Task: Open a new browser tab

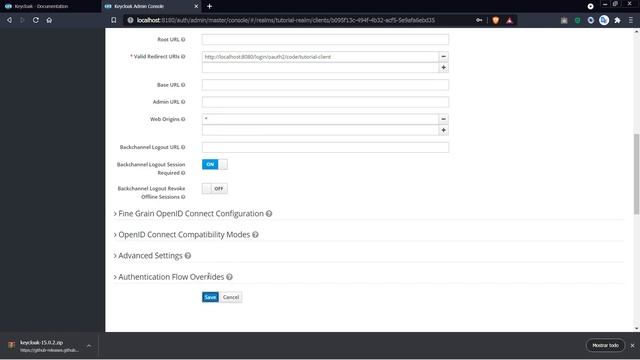Action: click(209, 6)
